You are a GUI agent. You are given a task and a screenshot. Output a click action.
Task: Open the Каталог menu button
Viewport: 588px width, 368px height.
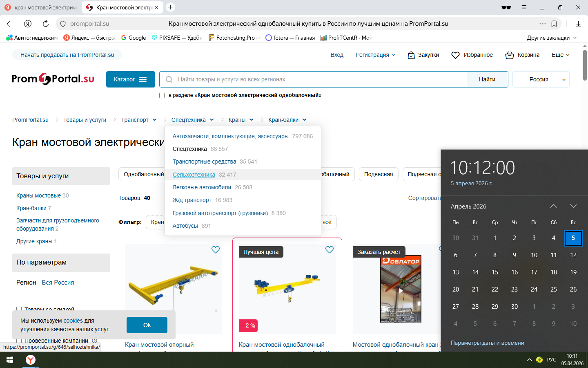click(x=131, y=79)
